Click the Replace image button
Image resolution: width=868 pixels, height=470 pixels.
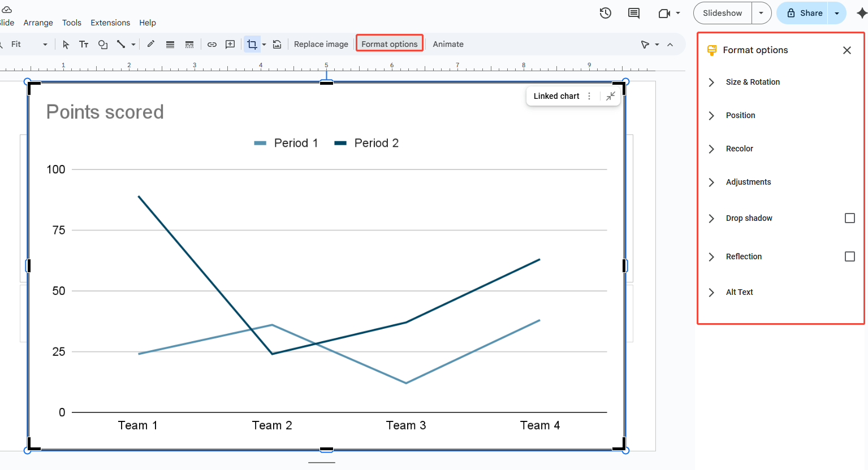pyautogui.click(x=321, y=44)
